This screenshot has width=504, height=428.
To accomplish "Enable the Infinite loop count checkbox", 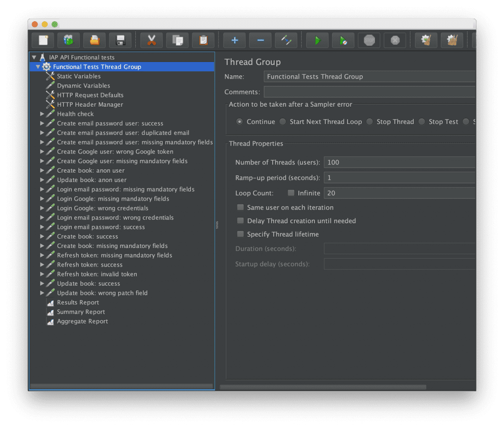I will (290, 193).
